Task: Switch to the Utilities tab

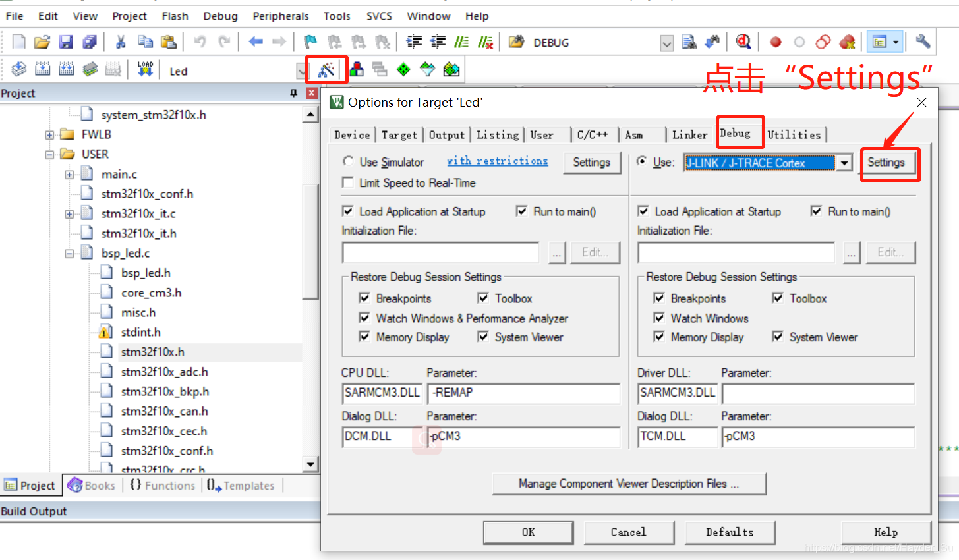Action: coord(794,134)
